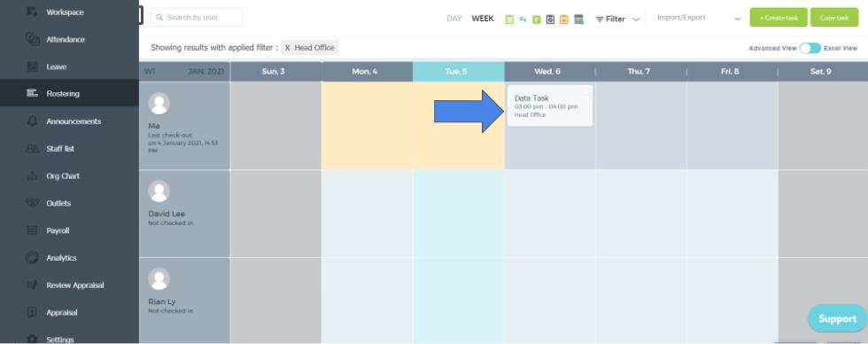Open the Support chat button
Image resolution: width=868 pixels, height=344 pixels.
[x=837, y=318]
